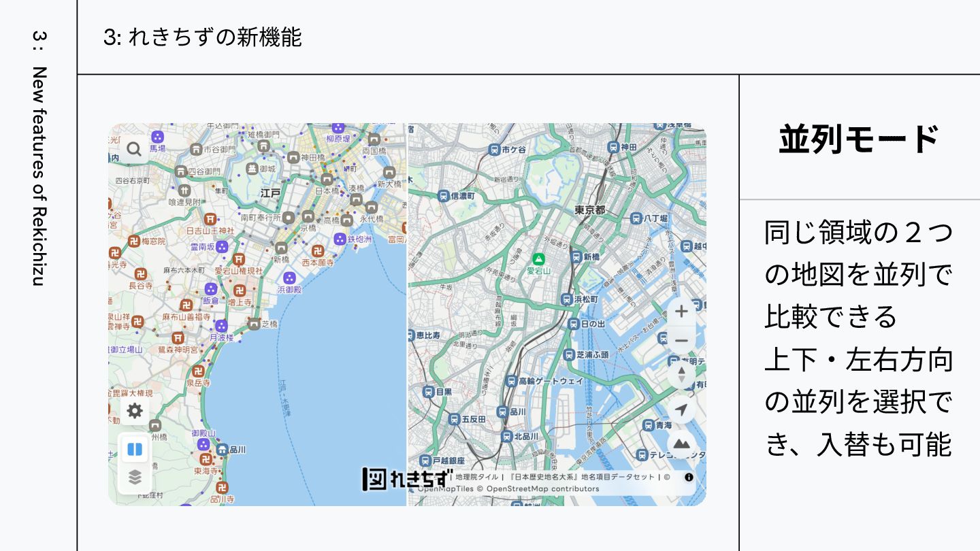Select 目黒 station marker
This screenshot has width=980, height=551.
[428, 392]
